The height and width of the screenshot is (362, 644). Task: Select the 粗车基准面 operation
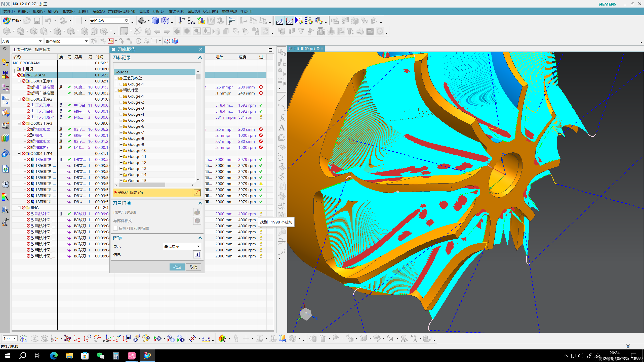click(x=45, y=87)
